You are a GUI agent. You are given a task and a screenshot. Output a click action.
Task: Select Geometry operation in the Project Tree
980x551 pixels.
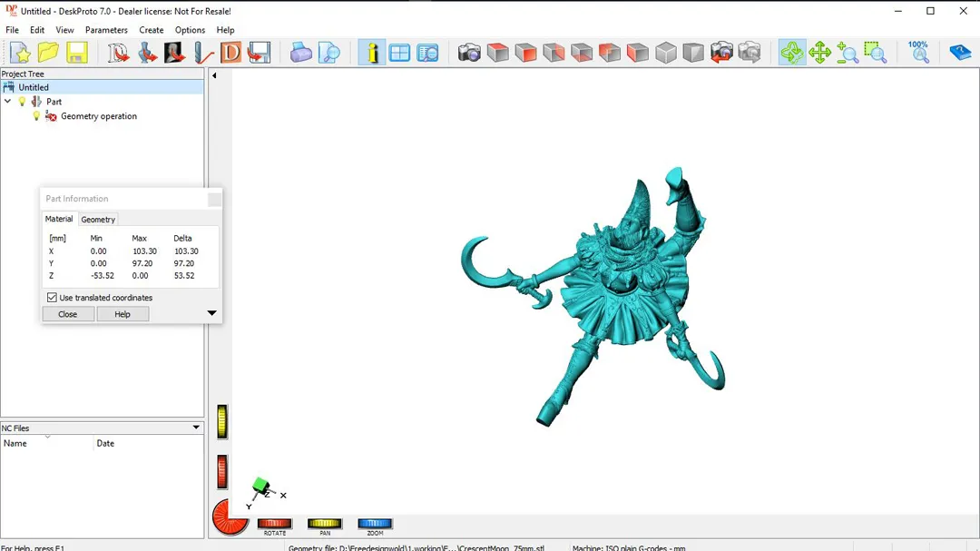99,116
